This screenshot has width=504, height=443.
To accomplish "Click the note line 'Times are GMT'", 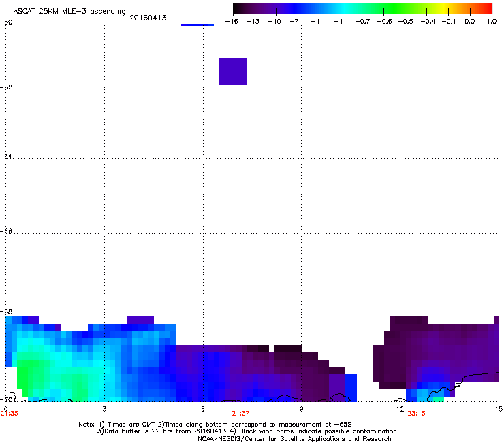I will [x=215, y=425].
